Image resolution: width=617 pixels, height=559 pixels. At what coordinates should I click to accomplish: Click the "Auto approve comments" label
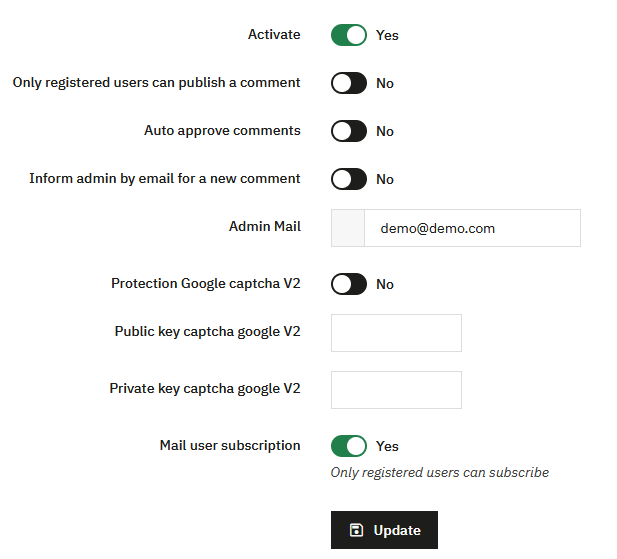[222, 131]
